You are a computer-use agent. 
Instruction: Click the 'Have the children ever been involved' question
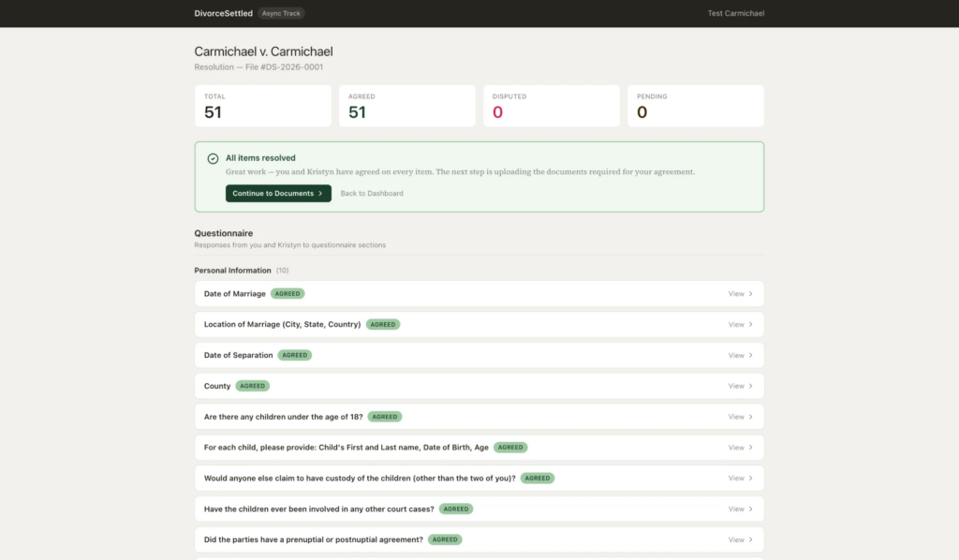pyautogui.click(x=318, y=508)
